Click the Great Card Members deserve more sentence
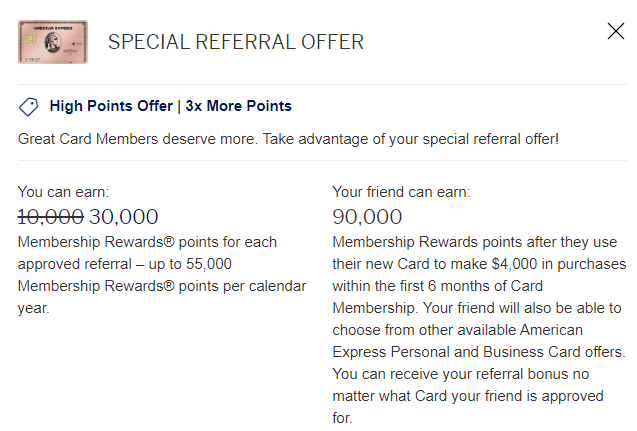This screenshot has width=637, height=431. 288,138
